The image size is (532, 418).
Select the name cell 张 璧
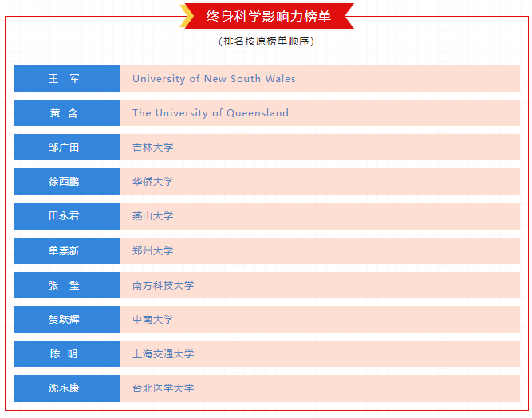pyautogui.click(x=66, y=285)
